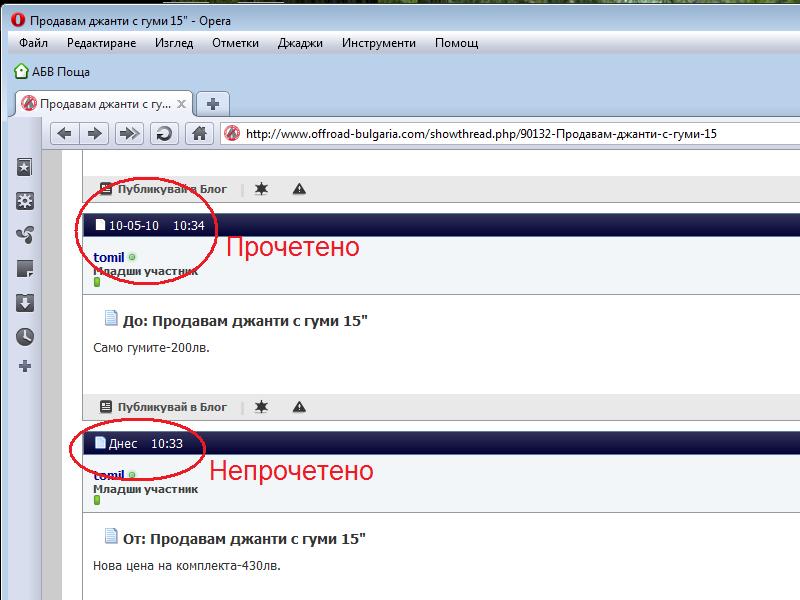The image size is (800, 600).
Task: Open the History clock panel in sidebar
Action: click(x=24, y=337)
